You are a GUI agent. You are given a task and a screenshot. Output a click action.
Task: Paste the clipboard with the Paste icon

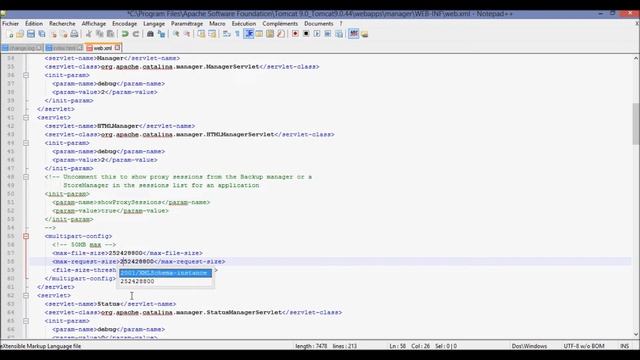point(110,34)
